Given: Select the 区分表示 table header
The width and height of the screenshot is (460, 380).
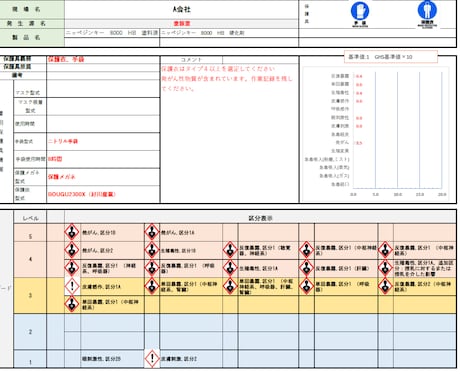Looking at the screenshot, I should coord(260,218).
